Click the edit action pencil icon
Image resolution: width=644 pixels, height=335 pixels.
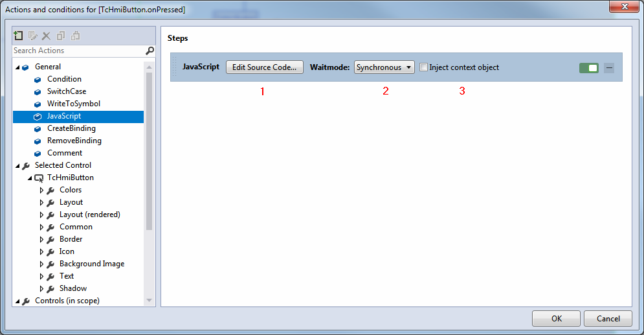click(x=32, y=36)
